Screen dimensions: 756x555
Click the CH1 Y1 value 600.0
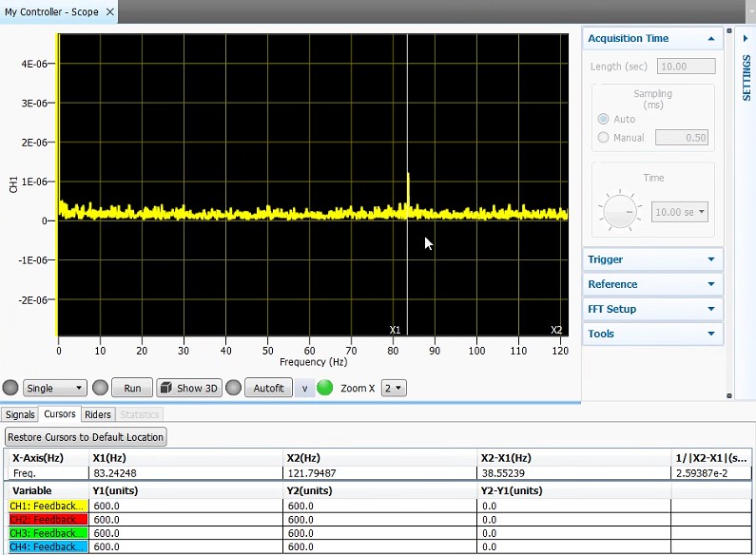click(x=107, y=506)
